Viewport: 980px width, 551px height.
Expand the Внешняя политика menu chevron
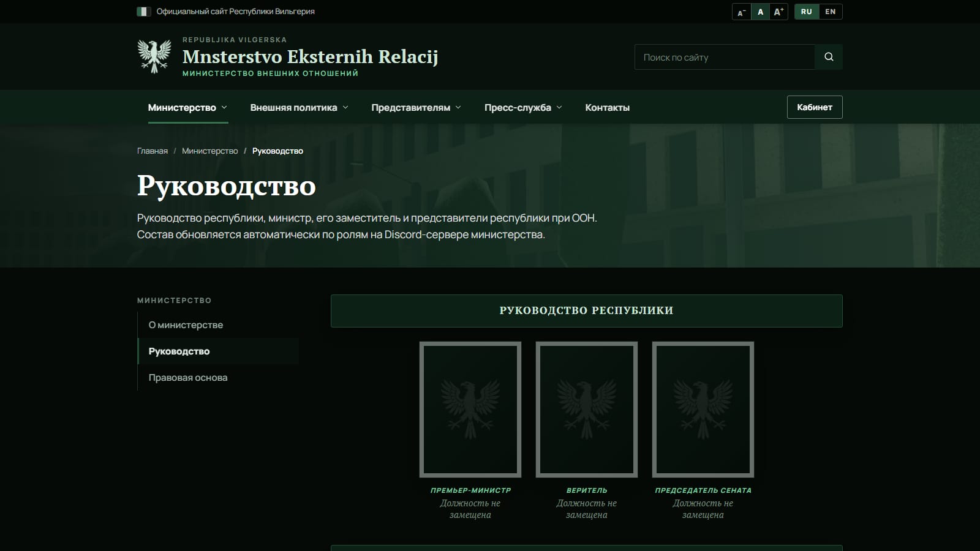pos(345,107)
